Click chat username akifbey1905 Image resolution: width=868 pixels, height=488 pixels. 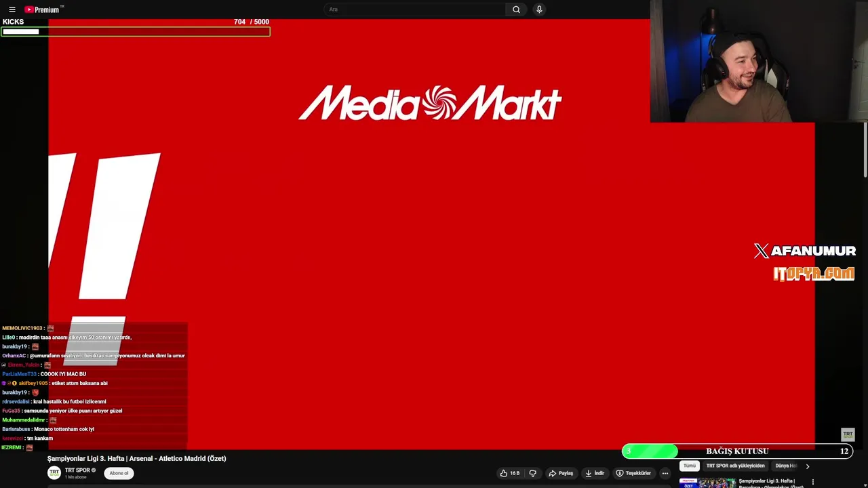click(x=33, y=384)
